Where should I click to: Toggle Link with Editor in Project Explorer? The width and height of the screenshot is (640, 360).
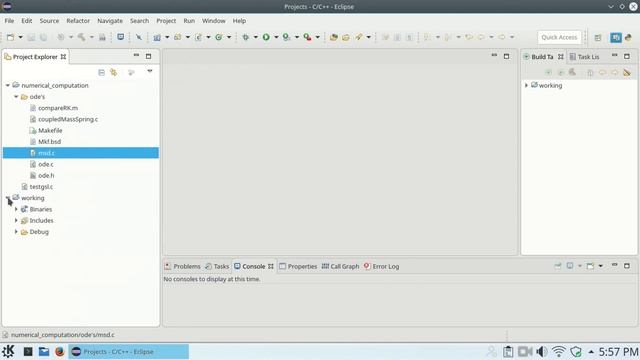(113, 72)
